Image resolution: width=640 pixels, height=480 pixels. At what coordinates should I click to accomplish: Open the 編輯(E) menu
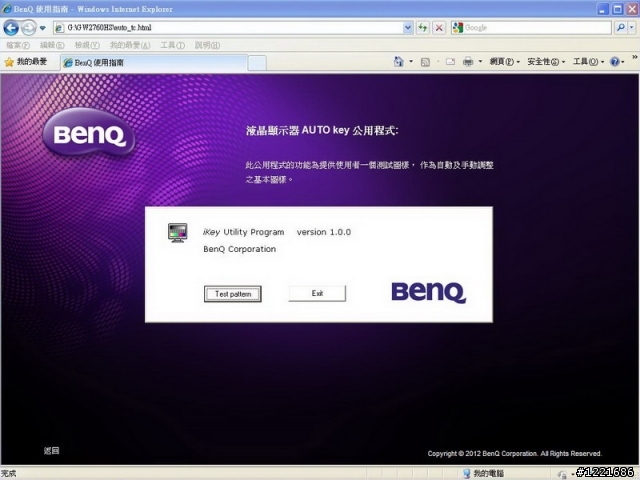point(52,45)
